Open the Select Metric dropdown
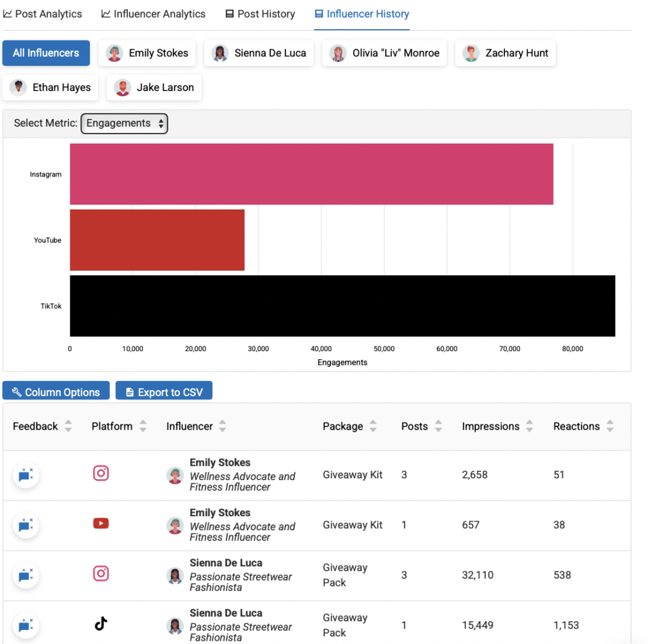Viewport: 648px width, 644px height. [124, 123]
